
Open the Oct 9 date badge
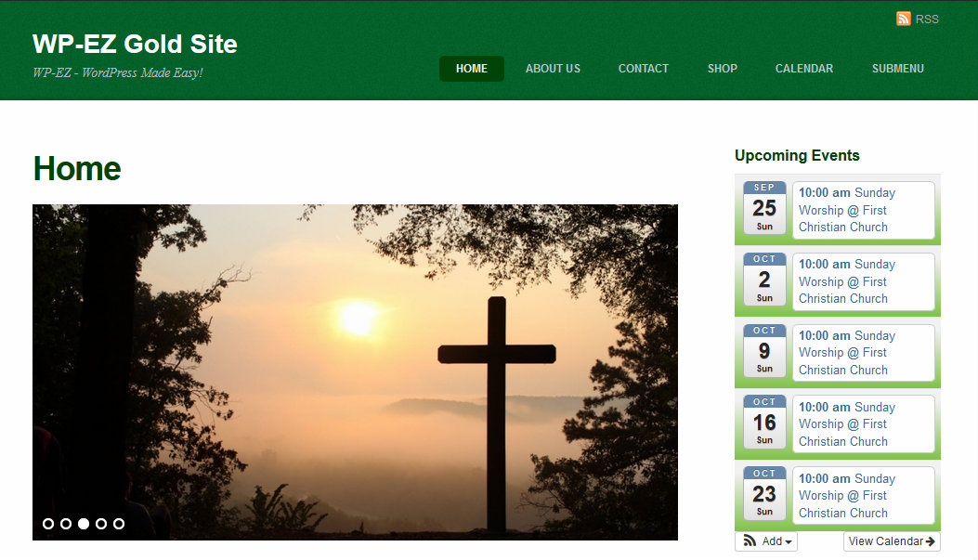tap(764, 350)
